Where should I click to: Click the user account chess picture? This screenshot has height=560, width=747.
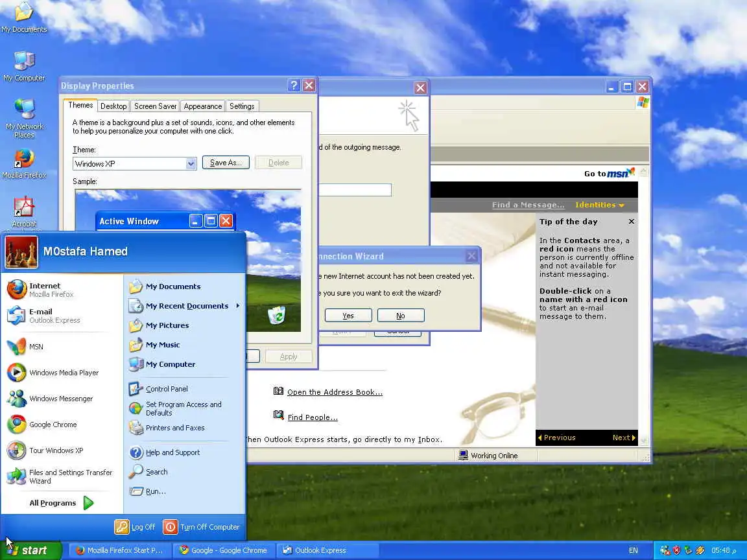pos(21,252)
